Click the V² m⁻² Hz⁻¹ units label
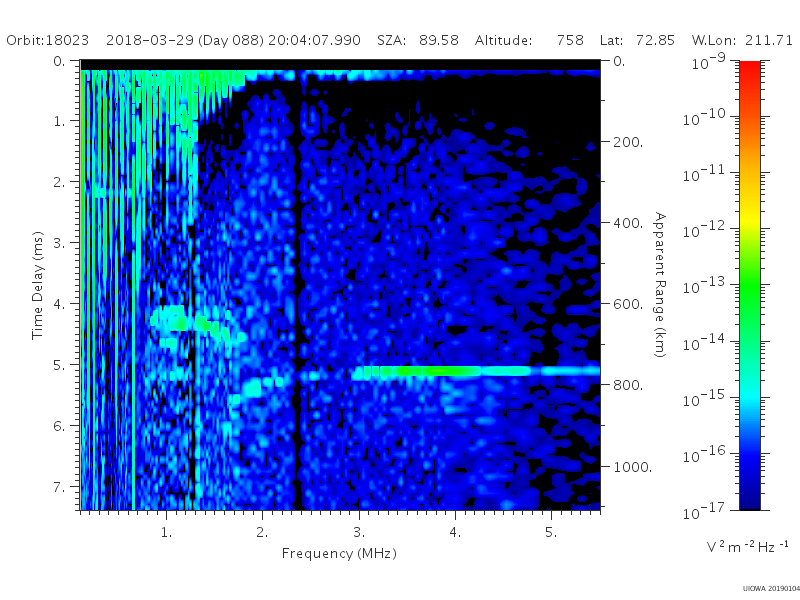Screen dimensions: 800x600 [x=747, y=547]
